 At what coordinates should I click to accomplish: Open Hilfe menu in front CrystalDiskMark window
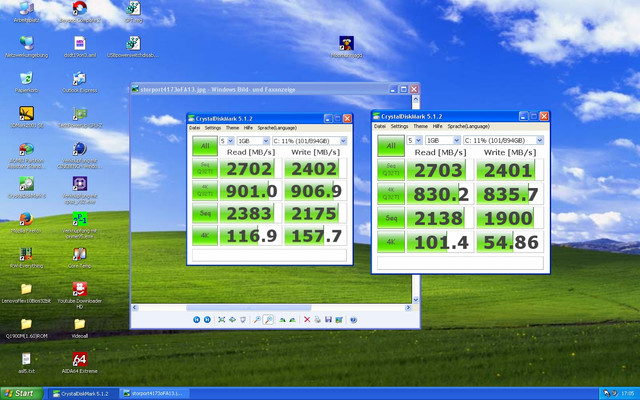[x=438, y=126]
